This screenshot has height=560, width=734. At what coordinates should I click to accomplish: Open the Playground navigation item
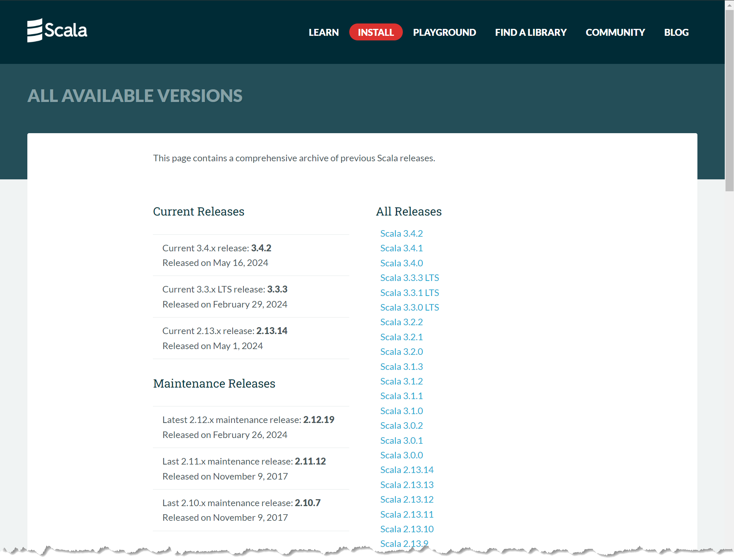(444, 32)
